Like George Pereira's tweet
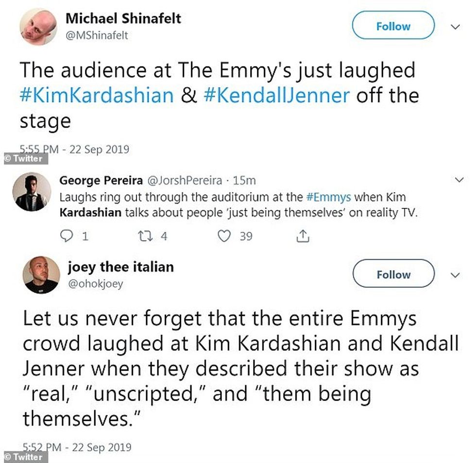The width and height of the screenshot is (476, 463). [225, 236]
